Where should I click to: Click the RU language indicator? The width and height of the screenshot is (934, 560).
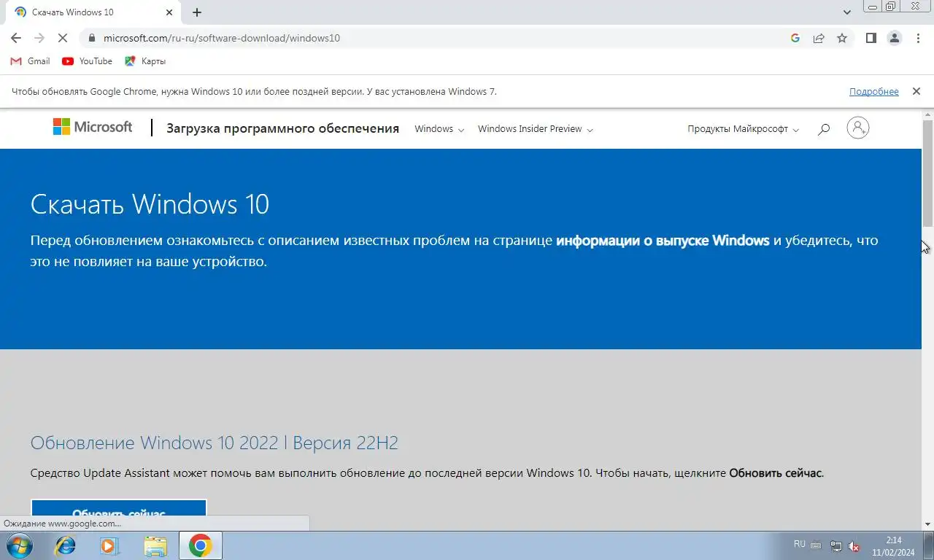[x=800, y=544]
